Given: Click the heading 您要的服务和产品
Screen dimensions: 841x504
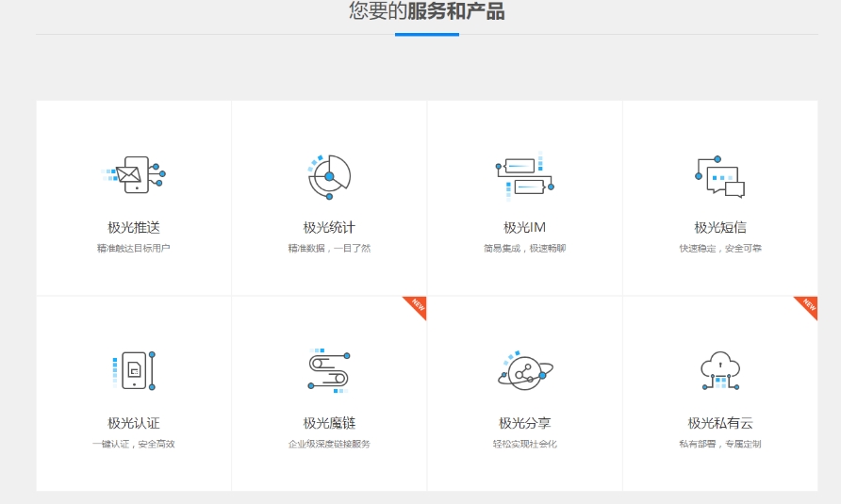Looking at the screenshot, I should coord(426,10).
